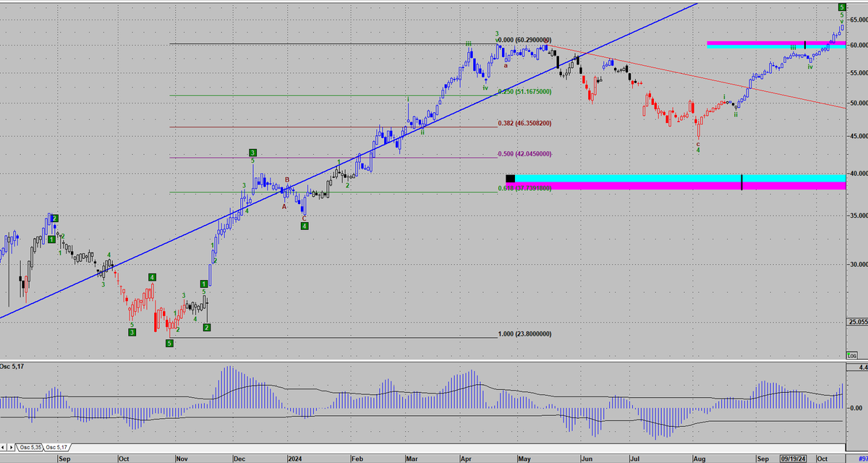Select the 0.618 Fibonacci retracement label
The width and height of the screenshot is (868, 463).
tap(525, 188)
